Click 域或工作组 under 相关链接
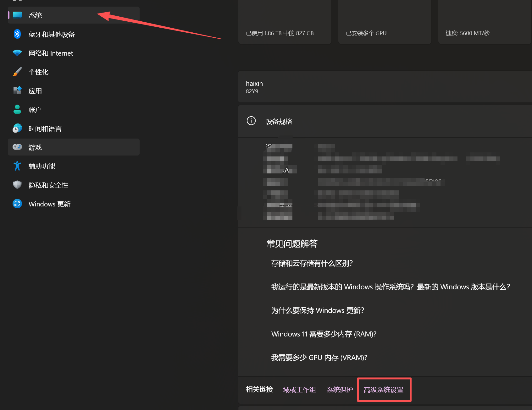532x410 pixels. tap(299, 390)
